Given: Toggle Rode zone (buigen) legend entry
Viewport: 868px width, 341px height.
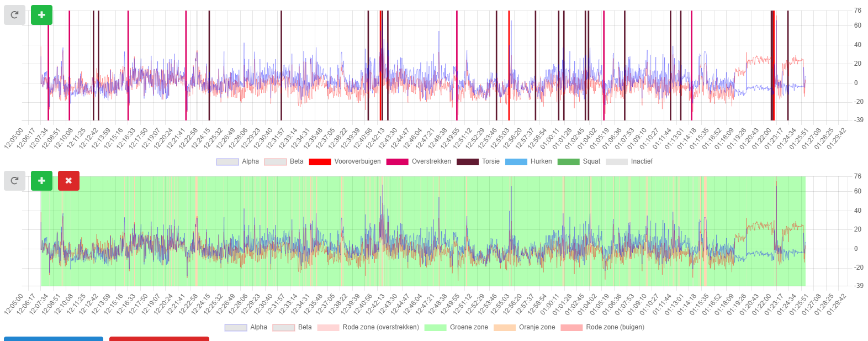Looking at the screenshot, I should 602,327.
